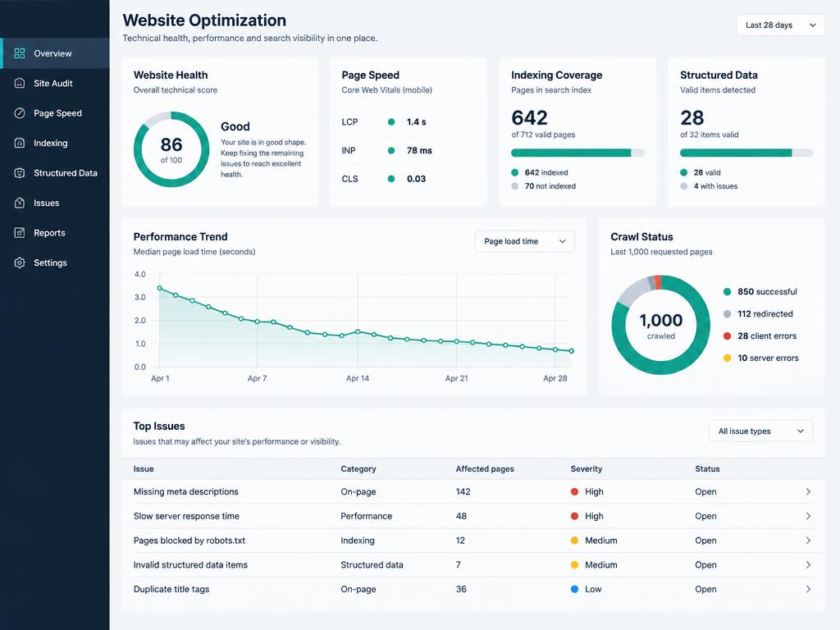Viewport: 840px width, 630px height.
Task: Click the 850 successful legend text
Action: [x=767, y=292]
